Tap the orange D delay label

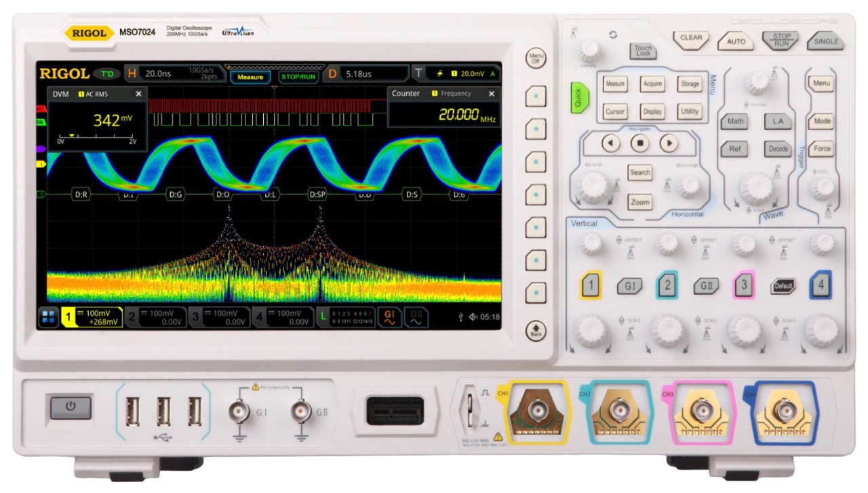(332, 73)
